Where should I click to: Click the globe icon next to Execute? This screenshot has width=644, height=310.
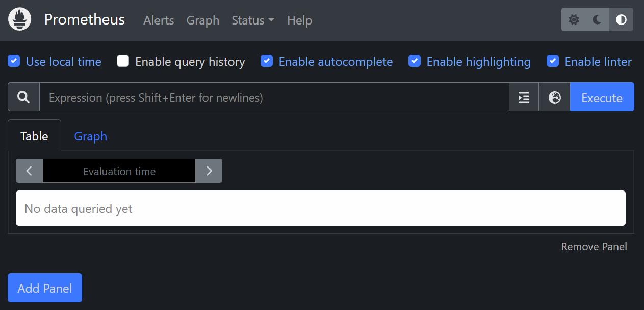pyautogui.click(x=554, y=97)
